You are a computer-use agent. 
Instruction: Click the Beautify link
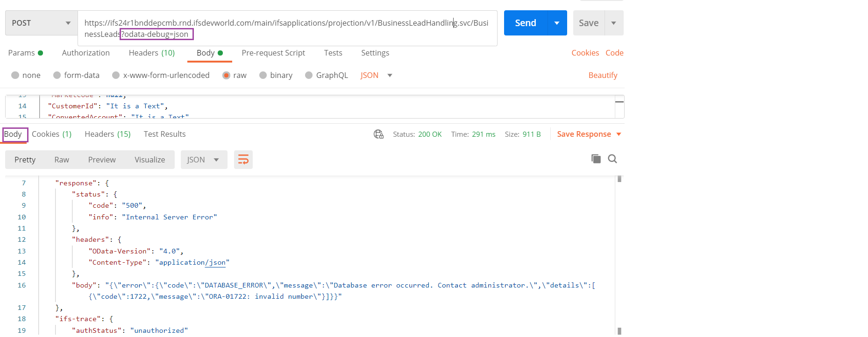tap(603, 76)
